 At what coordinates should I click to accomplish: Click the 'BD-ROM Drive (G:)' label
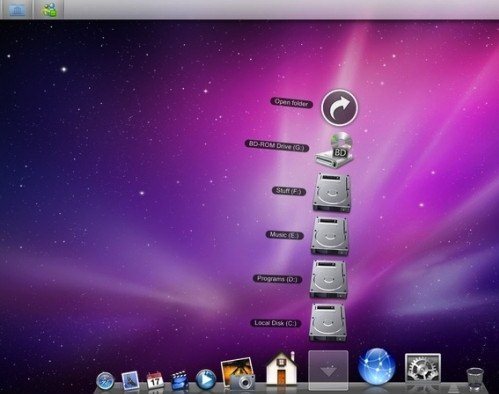click(x=277, y=146)
